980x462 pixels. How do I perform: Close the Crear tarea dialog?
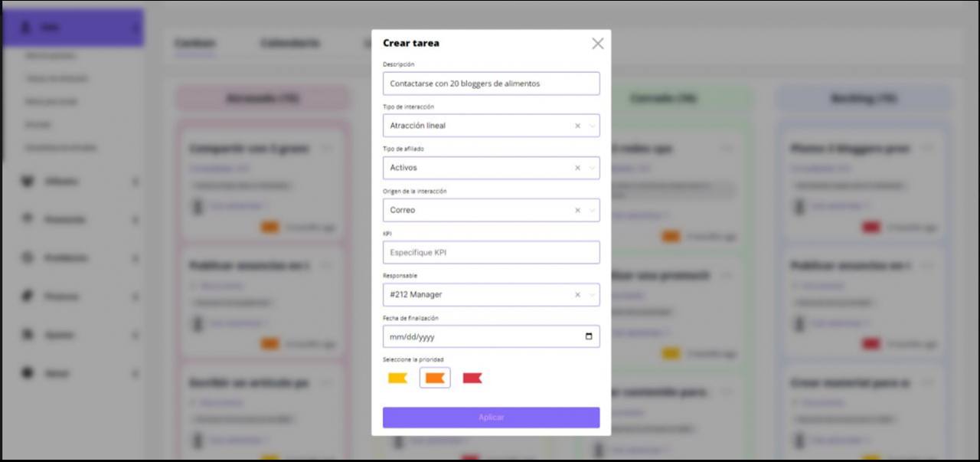pyautogui.click(x=598, y=44)
